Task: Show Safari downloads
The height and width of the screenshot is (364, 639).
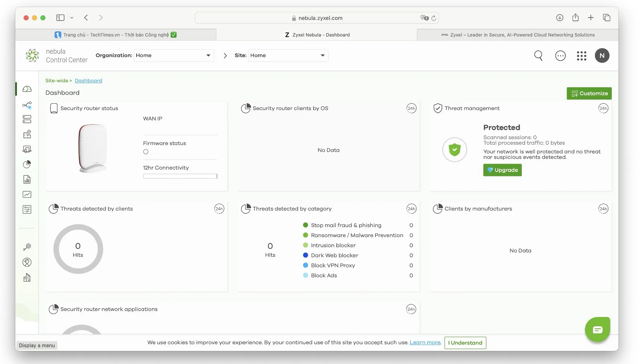Action: 559,18
